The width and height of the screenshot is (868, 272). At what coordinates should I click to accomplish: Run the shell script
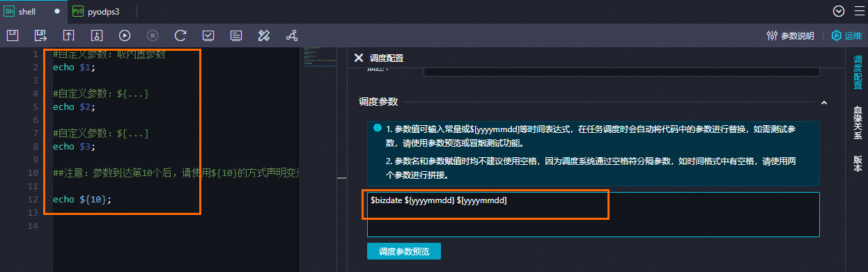pos(125,35)
